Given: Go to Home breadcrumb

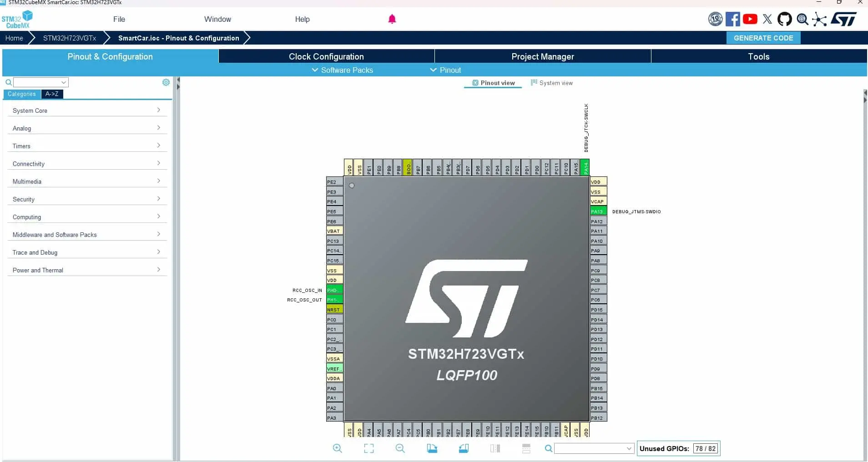Looking at the screenshot, I should tap(14, 38).
